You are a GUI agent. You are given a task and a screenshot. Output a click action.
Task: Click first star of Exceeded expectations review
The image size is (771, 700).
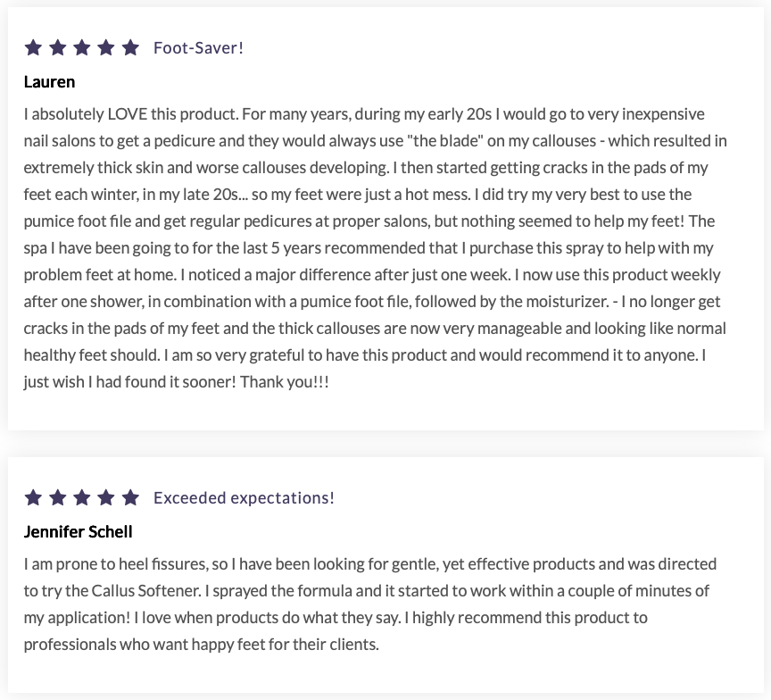tap(34, 497)
